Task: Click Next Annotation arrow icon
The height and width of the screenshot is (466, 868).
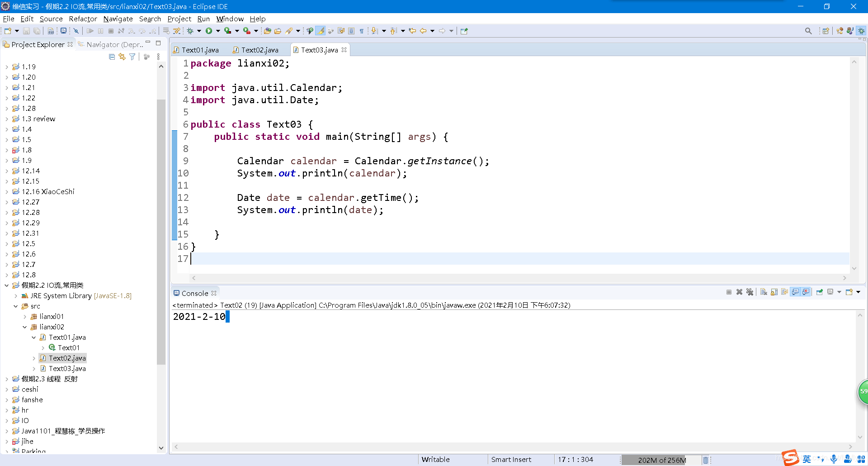Action: point(374,31)
